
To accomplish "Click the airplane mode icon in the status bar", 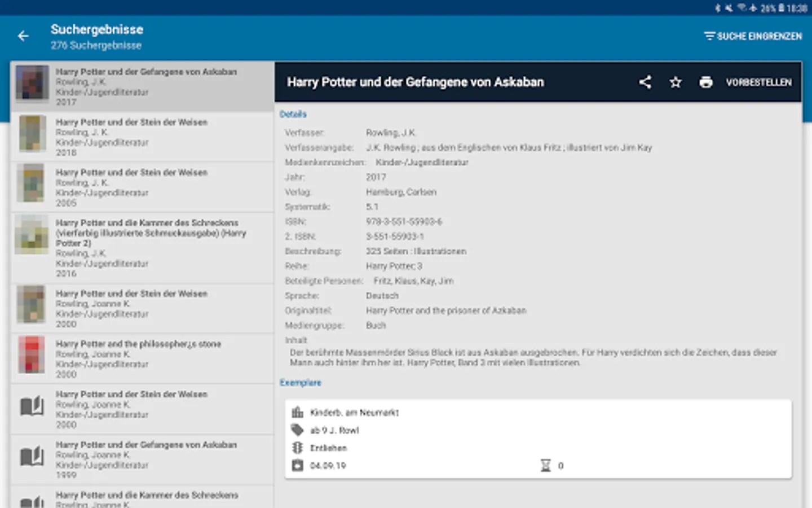I will [x=753, y=8].
